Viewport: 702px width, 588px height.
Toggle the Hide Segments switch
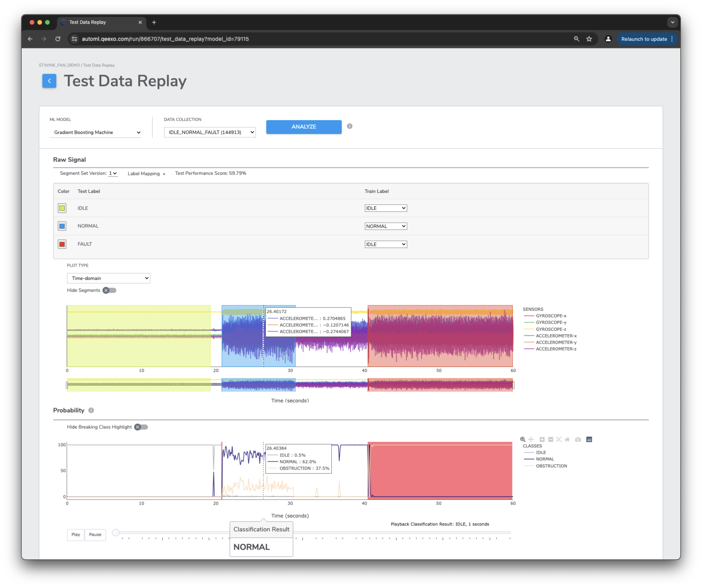point(110,290)
